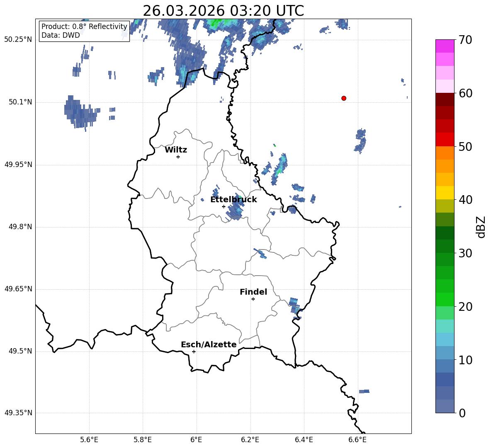Pick the magenta swatch at colorbar top
The height and width of the screenshot is (448, 491).
[445, 46]
